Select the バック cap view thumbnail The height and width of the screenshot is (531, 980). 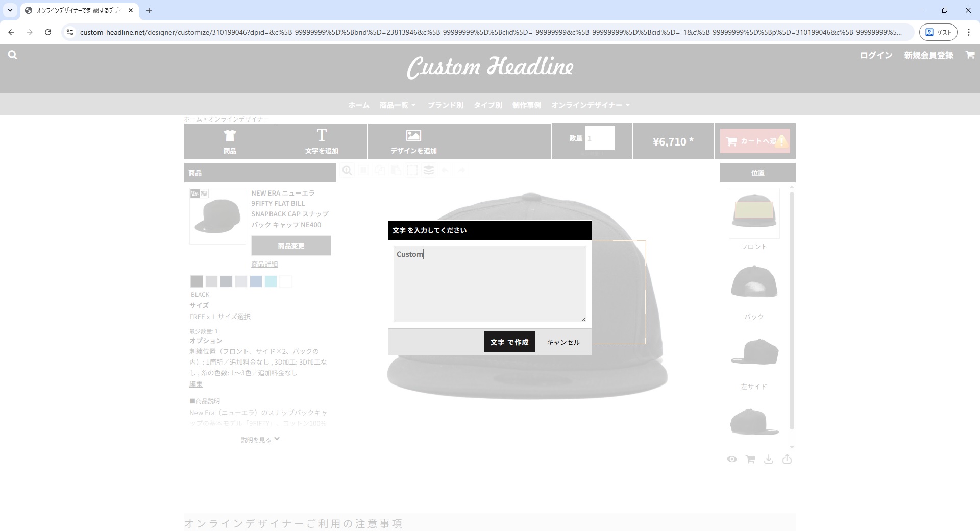tap(754, 282)
